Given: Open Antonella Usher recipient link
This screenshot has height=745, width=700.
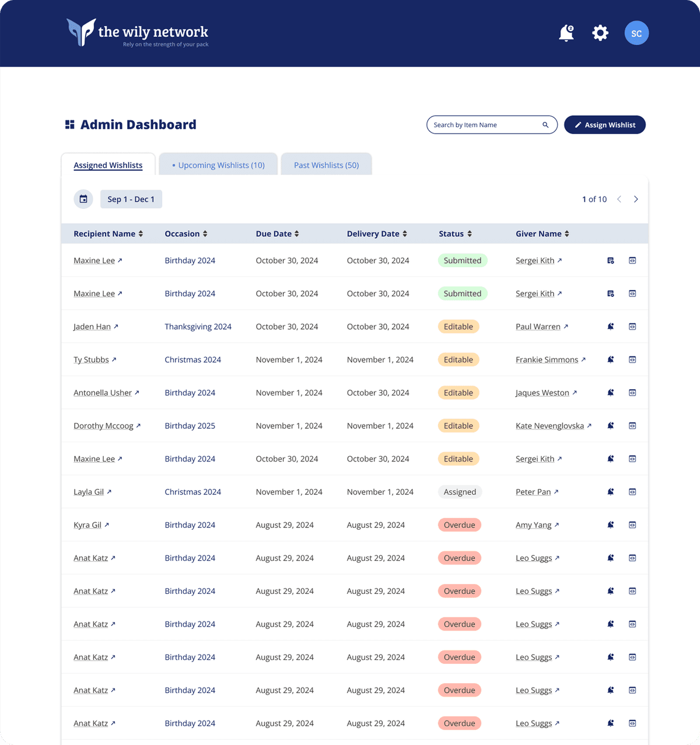Looking at the screenshot, I should click(x=103, y=393).
